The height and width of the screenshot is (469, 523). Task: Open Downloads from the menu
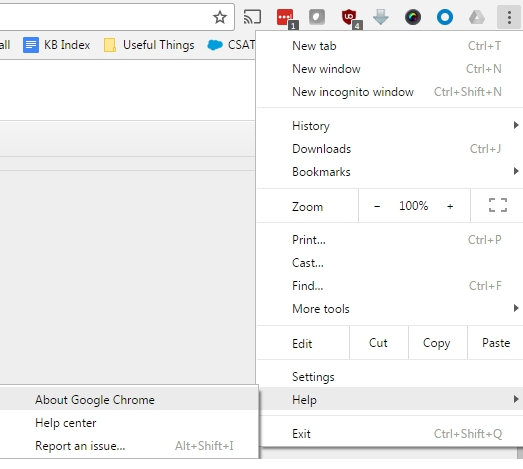(x=390, y=149)
